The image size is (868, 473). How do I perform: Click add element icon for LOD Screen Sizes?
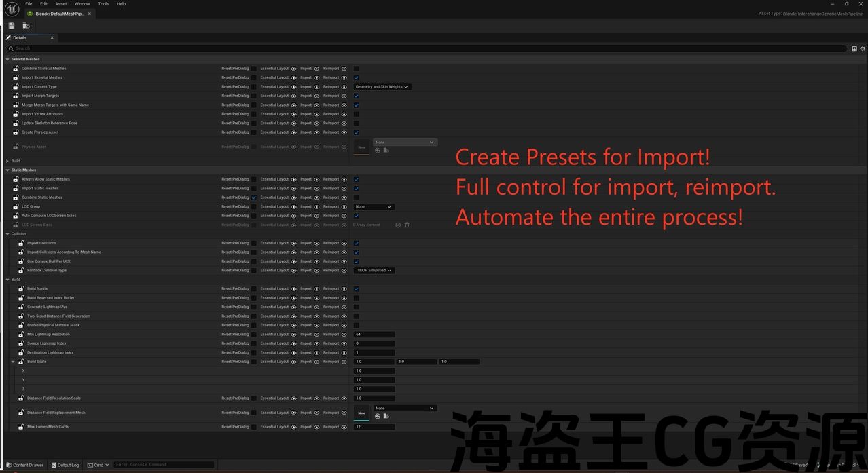pyautogui.click(x=398, y=225)
